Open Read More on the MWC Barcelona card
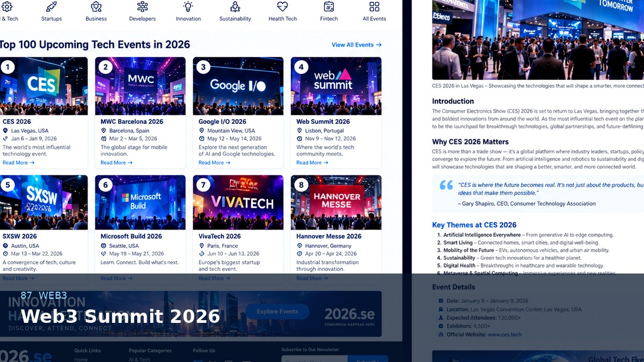Screen dimensions: 644x362 pos(116,162)
